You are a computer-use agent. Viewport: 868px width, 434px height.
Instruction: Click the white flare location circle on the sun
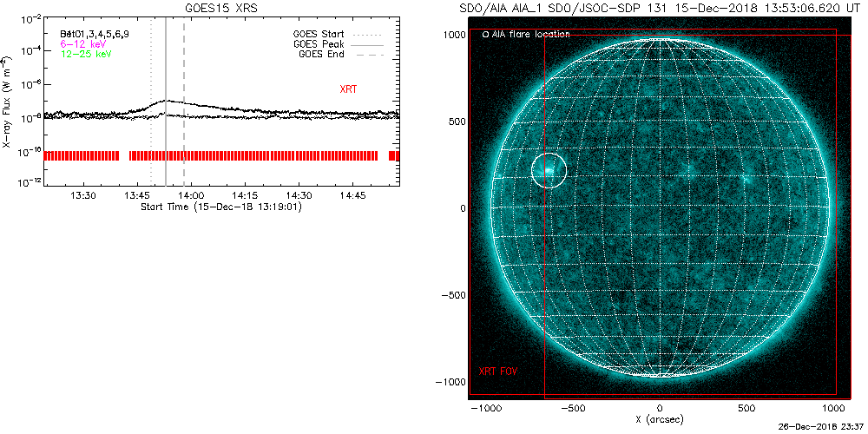point(549,170)
